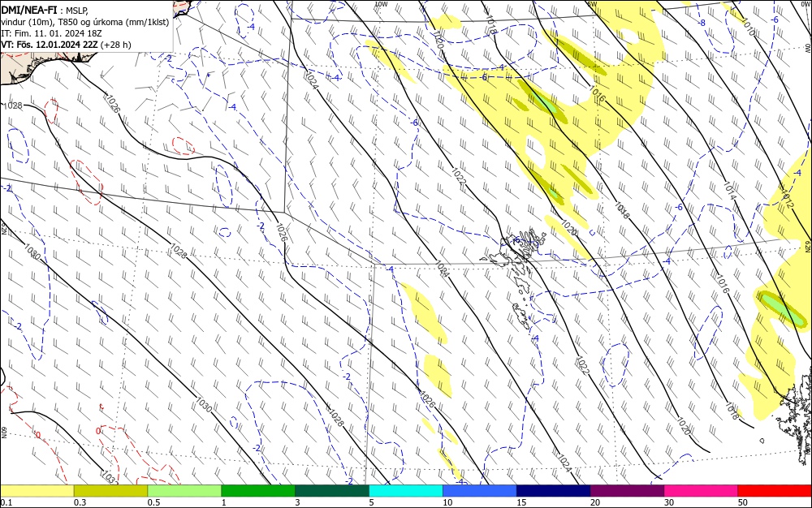
Task: Click the "VT: Fös. 12.01.2024 22Z" line
Action: click(x=50, y=45)
